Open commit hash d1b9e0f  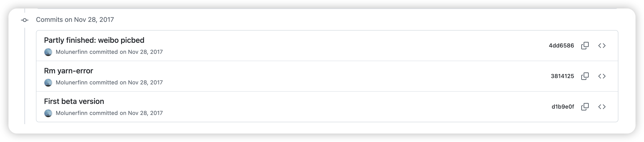coord(563,107)
